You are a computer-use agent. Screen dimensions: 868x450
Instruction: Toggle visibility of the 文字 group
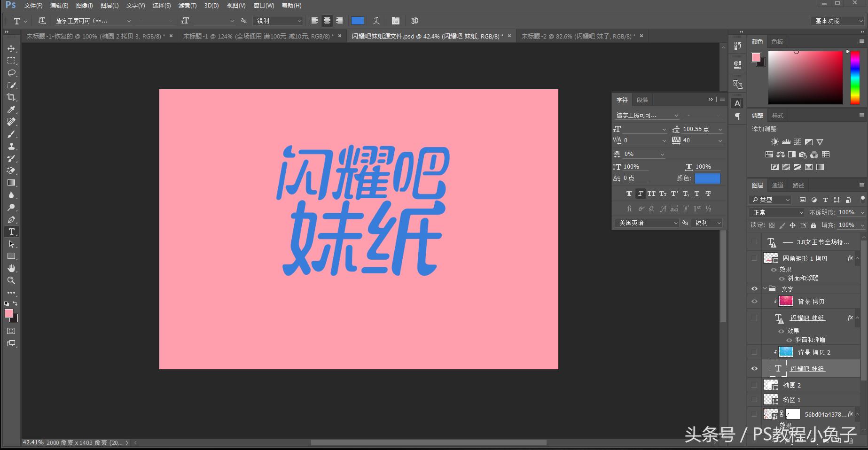[754, 288]
